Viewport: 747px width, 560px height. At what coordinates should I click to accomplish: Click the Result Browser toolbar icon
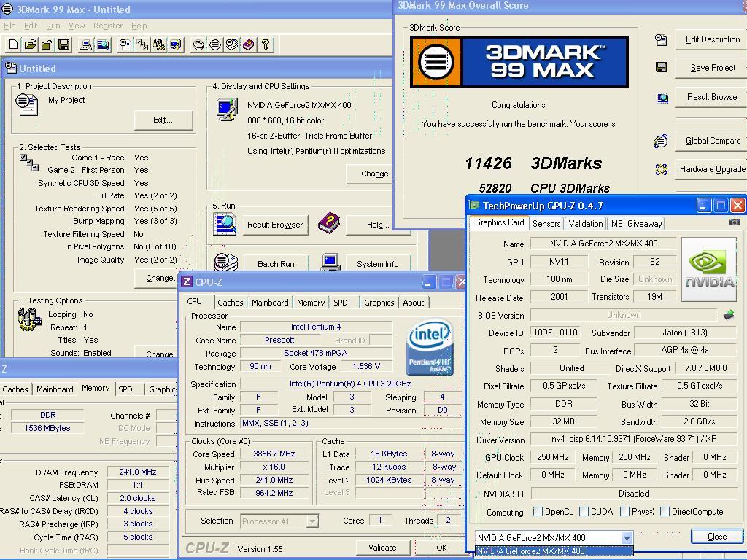click(103, 44)
